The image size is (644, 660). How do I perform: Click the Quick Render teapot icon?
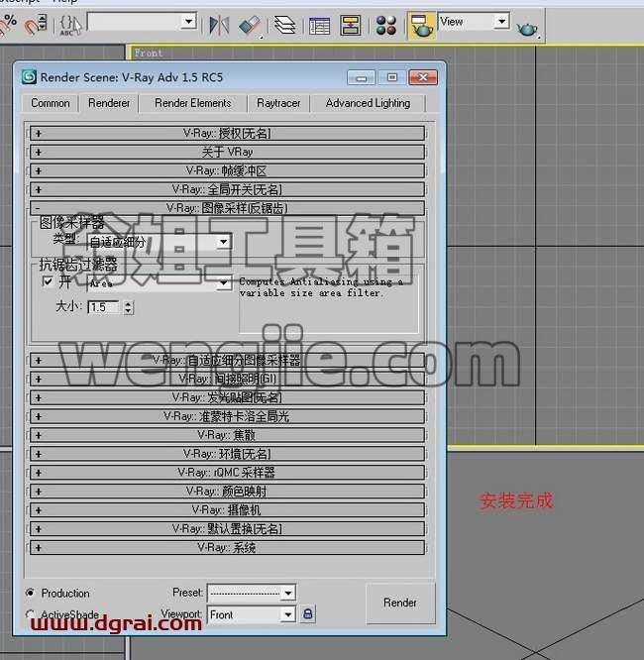[527, 28]
